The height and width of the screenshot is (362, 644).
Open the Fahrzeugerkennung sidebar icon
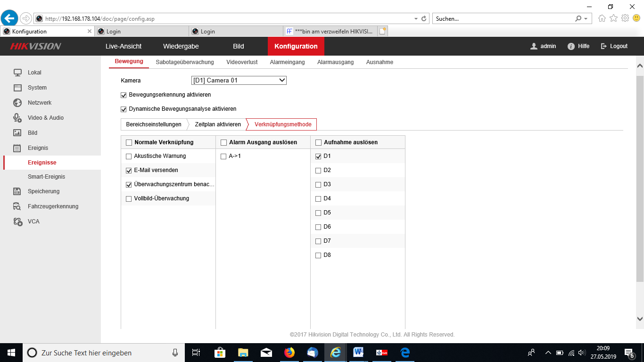click(x=17, y=206)
